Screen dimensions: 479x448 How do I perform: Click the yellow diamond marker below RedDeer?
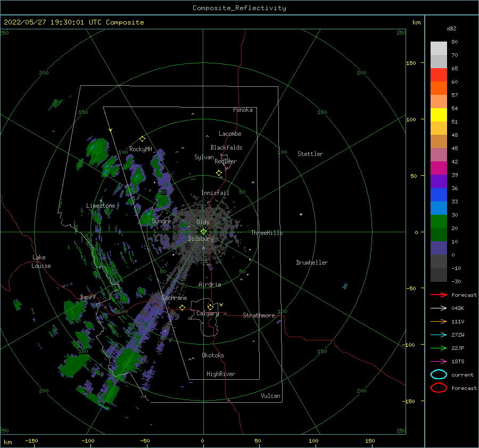[219, 173]
